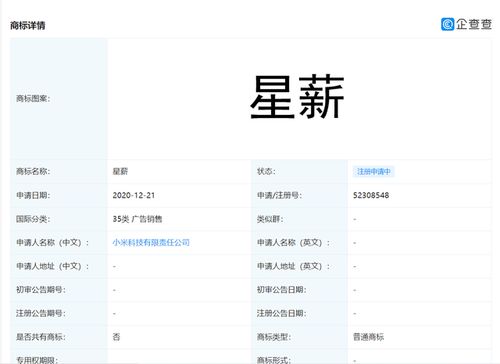Click the 申请人地址（英文） label
500x364 pixels.
tap(293, 266)
